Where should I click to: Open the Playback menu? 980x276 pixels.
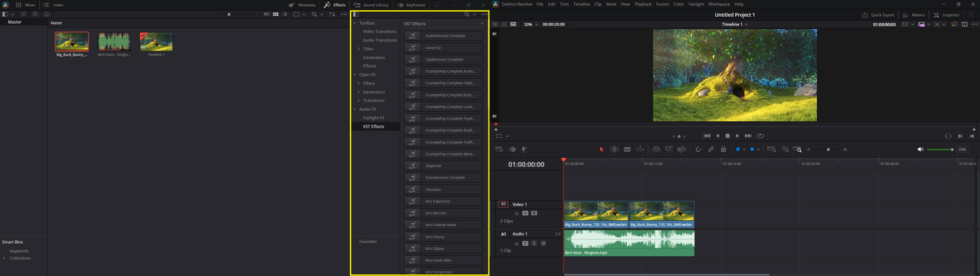click(643, 5)
